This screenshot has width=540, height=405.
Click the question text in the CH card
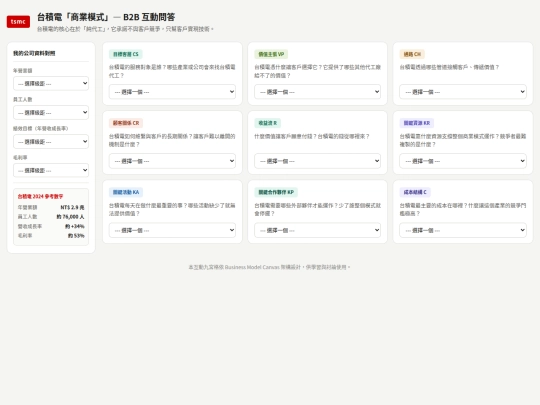449,67
